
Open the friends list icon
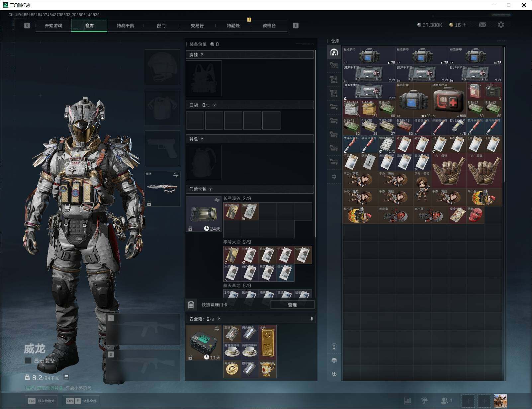444,401
